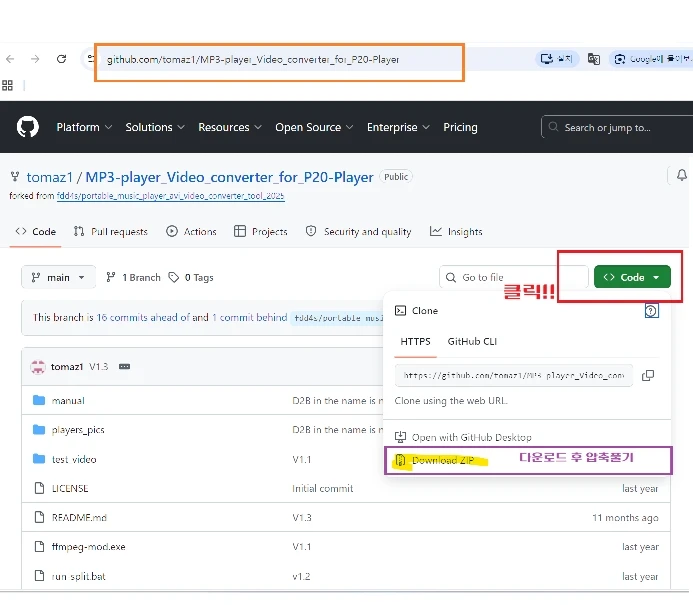The image size is (693, 605).
Task: Click the tomaz1 avatar image
Action: coord(38,367)
